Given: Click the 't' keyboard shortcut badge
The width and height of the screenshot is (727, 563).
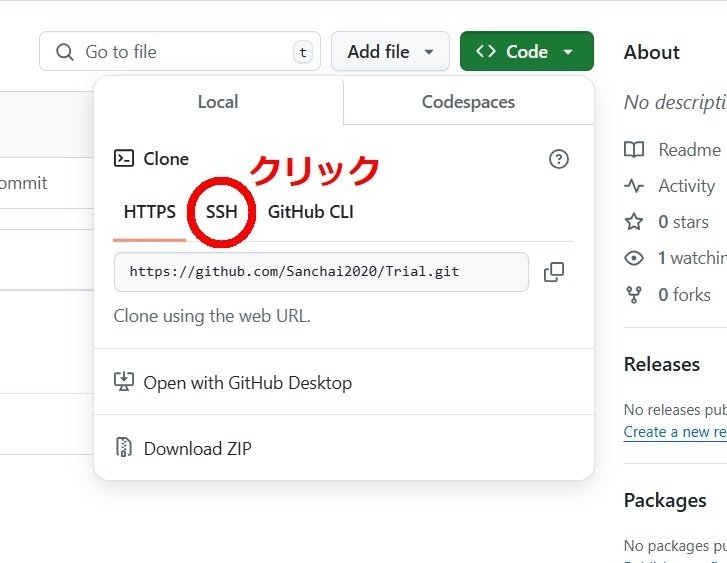Looking at the screenshot, I should pyautogui.click(x=303, y=52).
